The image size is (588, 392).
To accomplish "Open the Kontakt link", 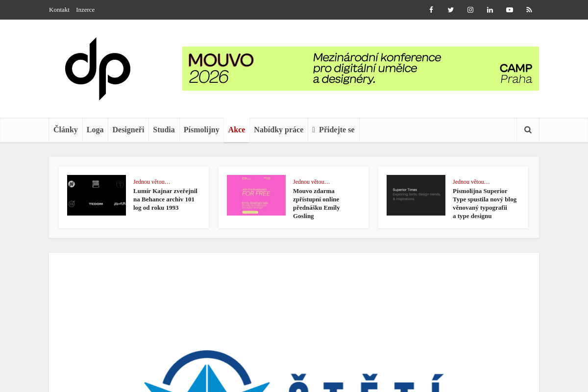I will 59,10.
